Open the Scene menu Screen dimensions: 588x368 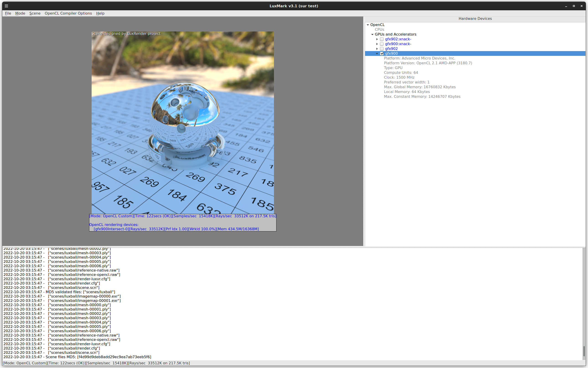[x=35, y=13]
